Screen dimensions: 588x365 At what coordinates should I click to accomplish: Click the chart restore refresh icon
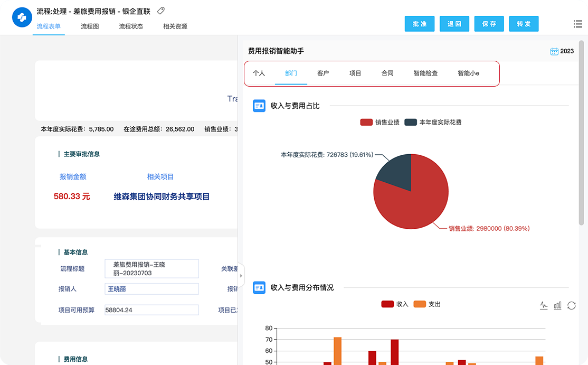571,305
